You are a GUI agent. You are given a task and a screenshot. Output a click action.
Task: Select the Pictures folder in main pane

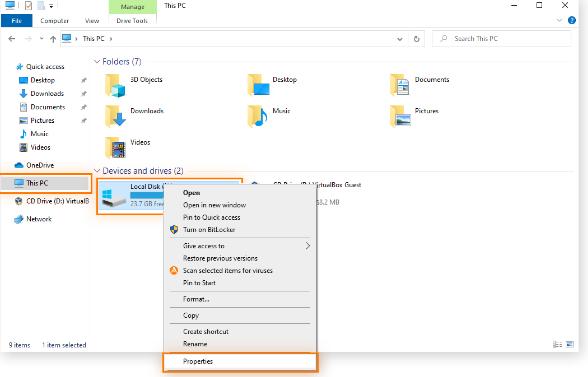tap(414, 116)
